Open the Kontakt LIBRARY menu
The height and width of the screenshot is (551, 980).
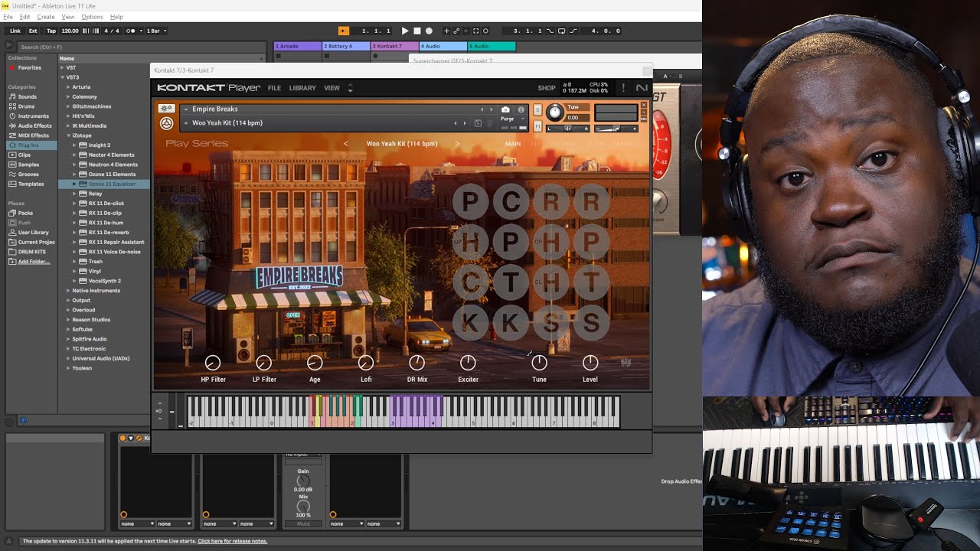point(302,88)
